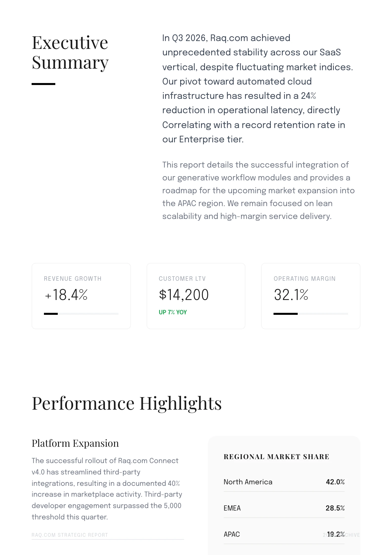The image size is (392, 555).
Task: Select the North America row label
Action: [248, 482]
